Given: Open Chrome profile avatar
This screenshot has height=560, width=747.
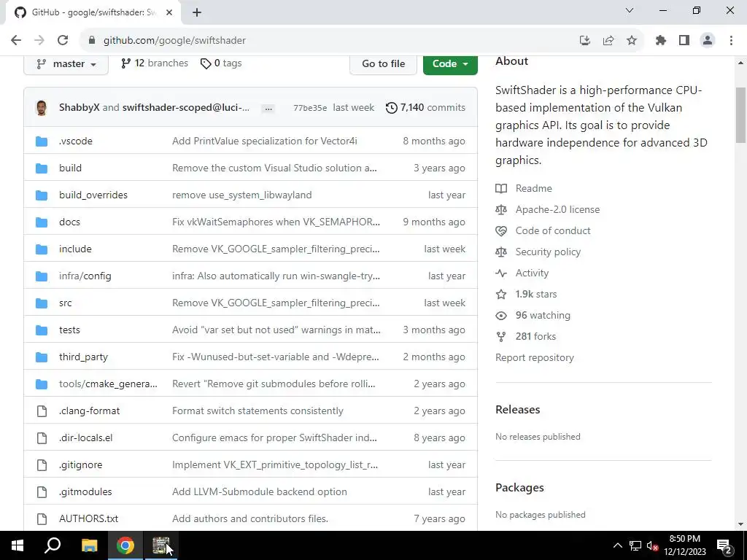Looking at the screenshot, I should 708,41.
